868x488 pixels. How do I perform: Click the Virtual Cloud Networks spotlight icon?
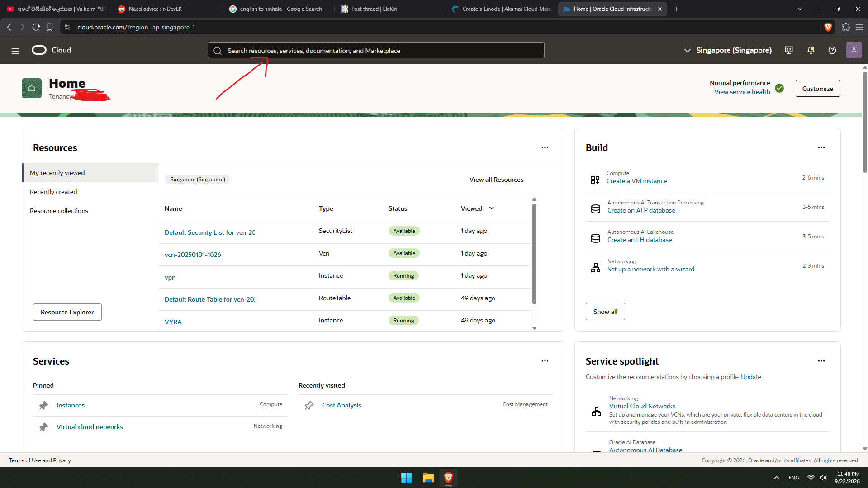click(x=597, y=412)
